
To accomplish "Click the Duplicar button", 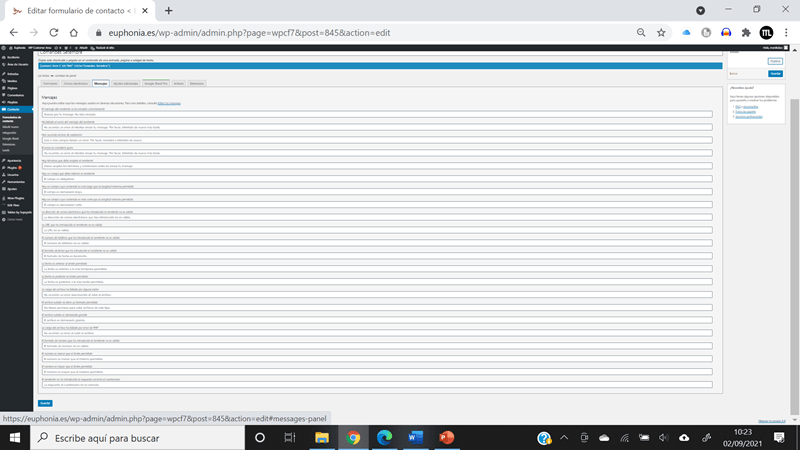I will 775,61.
